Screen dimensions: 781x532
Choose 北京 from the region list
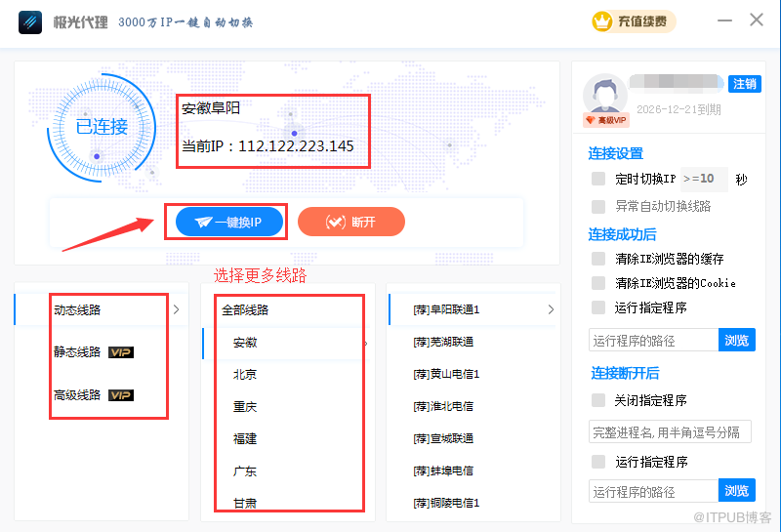(245, 375)
